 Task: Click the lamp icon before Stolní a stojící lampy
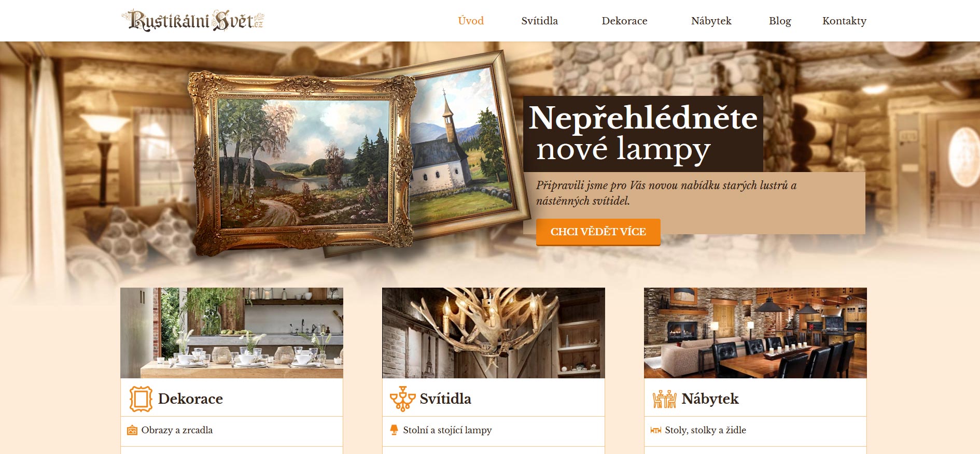(394, 430)
